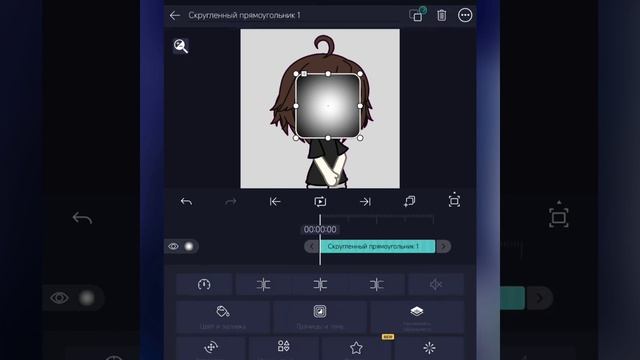Open the Edit Shape tool with four shapes
The height and width of the screenshot is (360, 640).
coord(283,348)
